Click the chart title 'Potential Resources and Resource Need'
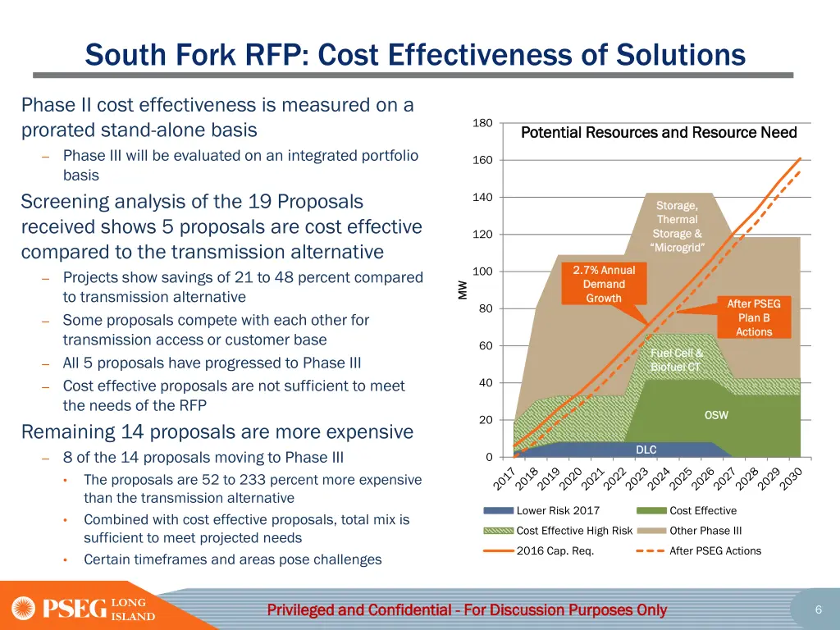This screenshot has width=840, height=630. [659, 132]
